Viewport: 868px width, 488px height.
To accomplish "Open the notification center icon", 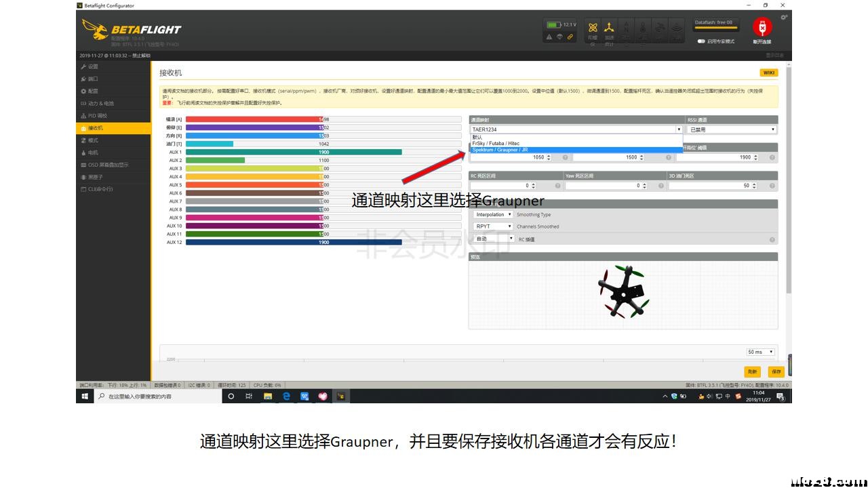I will (x=781, y=396).
